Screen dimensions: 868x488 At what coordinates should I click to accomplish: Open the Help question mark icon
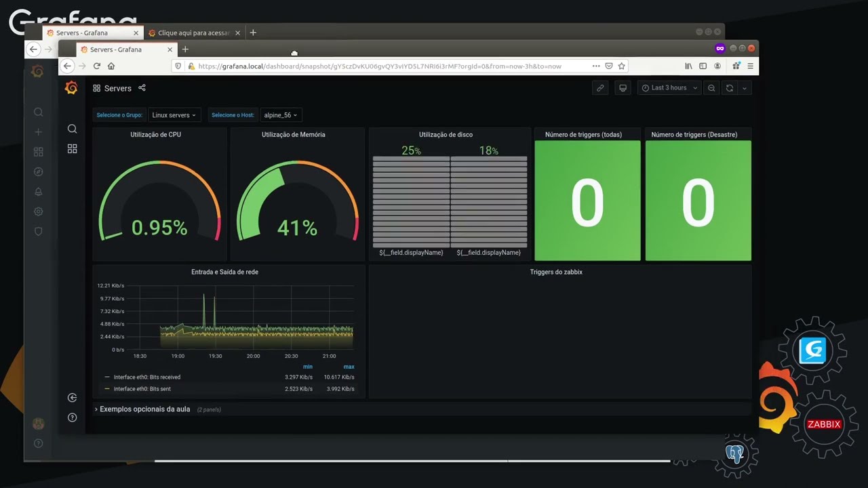pos(72,418)
